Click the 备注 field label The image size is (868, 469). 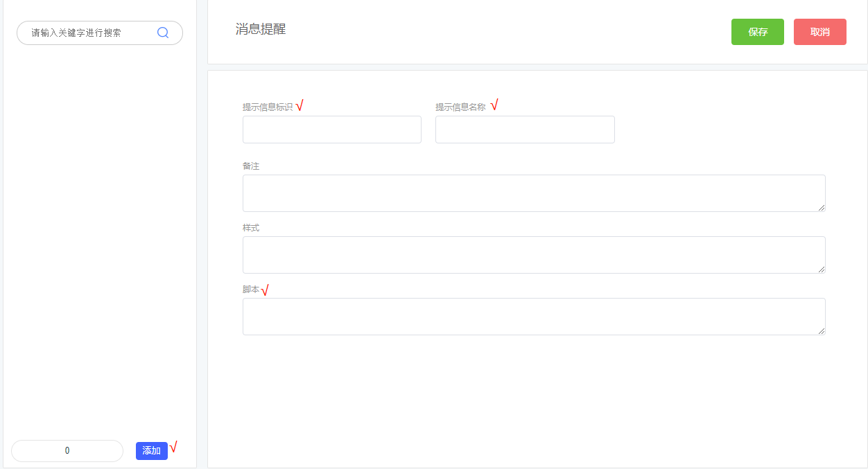[x=251, y=166]
